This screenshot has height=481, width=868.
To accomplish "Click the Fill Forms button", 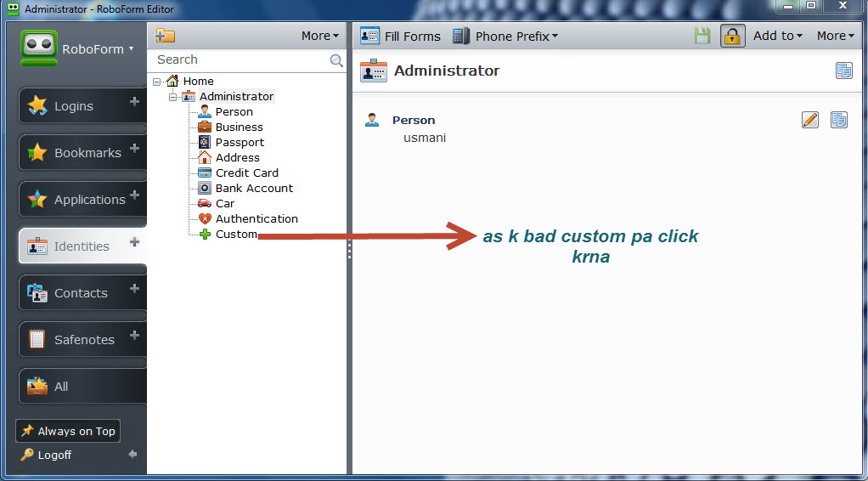I will [400, 37].
